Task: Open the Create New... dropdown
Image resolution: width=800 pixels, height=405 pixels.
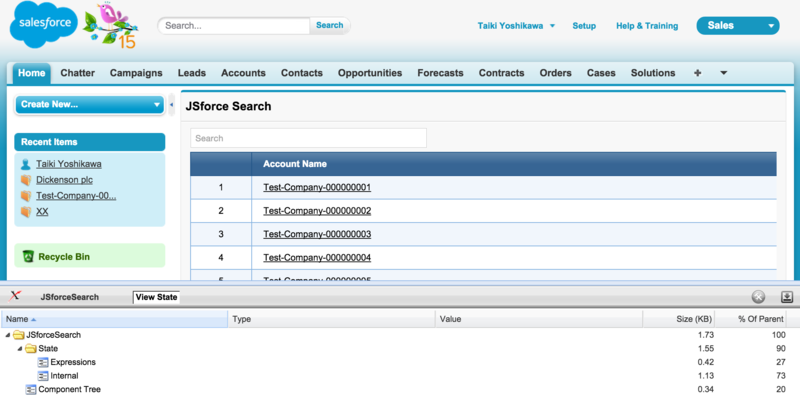Action: pos(89,105)
